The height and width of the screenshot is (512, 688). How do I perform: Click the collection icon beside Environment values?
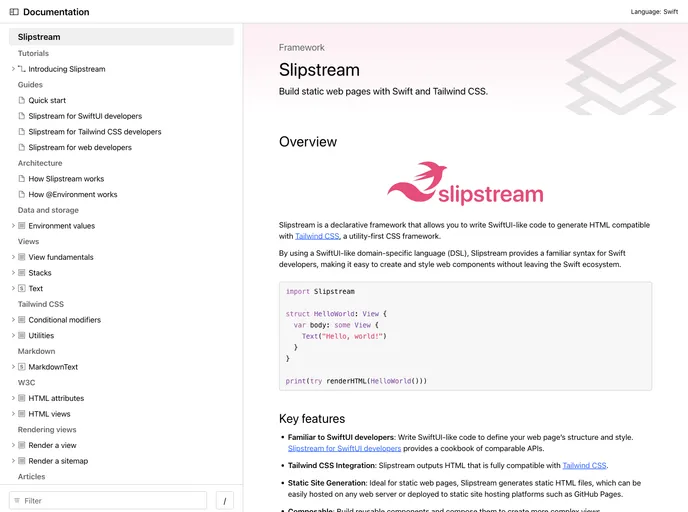click(22, 226)
